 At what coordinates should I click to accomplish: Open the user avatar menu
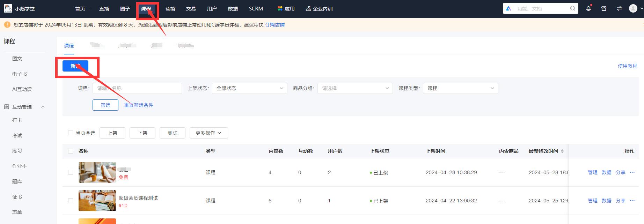[x=633, y=8]
